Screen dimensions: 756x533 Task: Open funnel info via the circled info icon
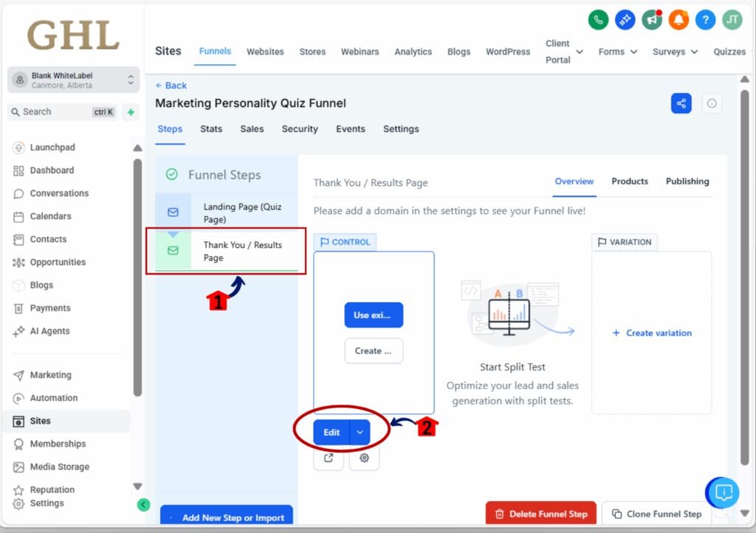point(712,103)
